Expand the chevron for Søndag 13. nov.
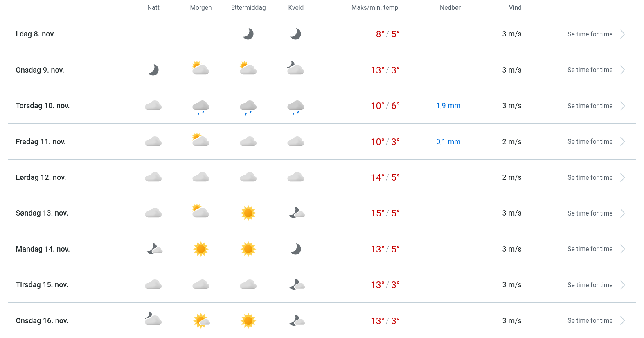The height and width of the screenshot is (338, 644). pyautogui.click(x=622, y=213)
